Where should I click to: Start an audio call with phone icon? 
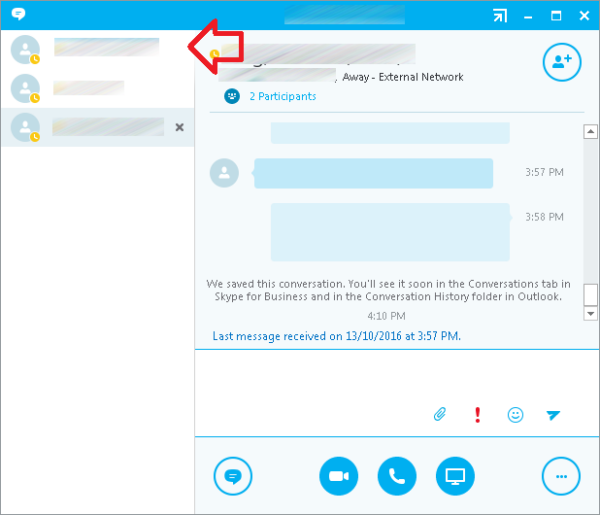coord(397,476)
